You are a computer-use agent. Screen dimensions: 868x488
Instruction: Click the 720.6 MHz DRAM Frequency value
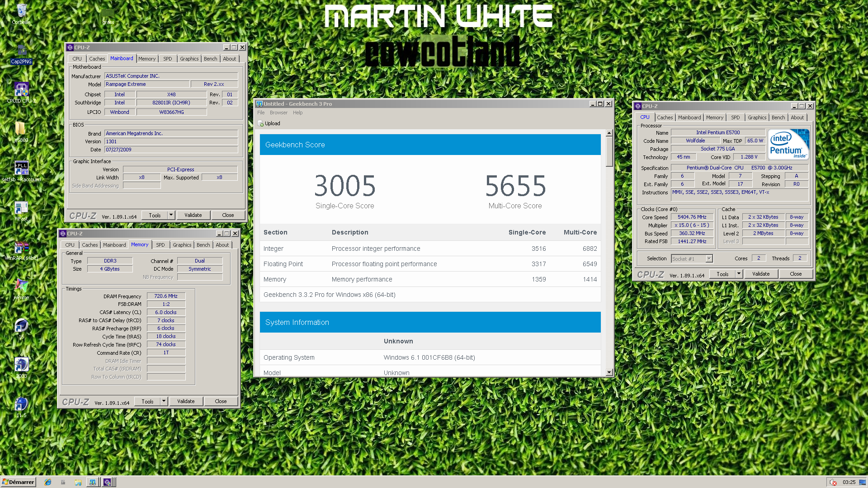click(166, 296)
